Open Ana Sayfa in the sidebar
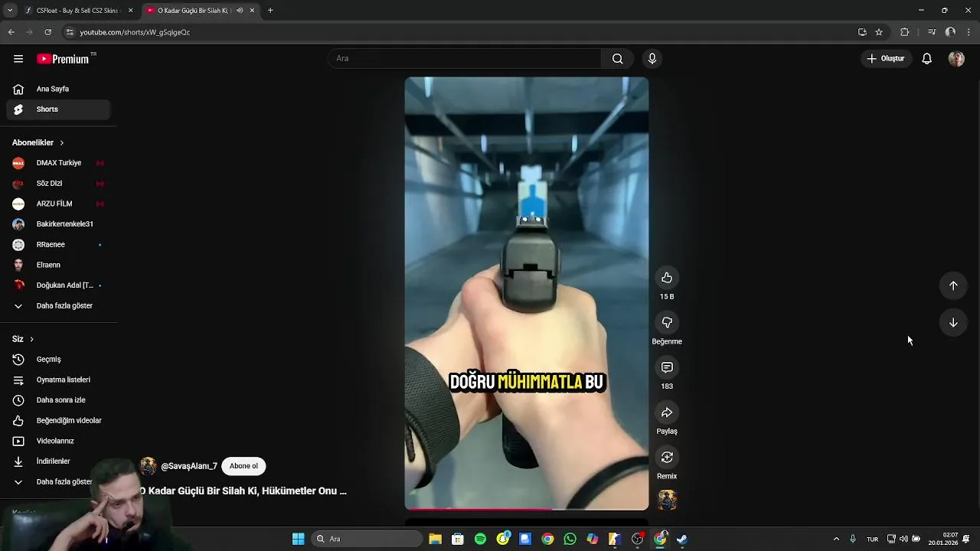The height and width of the screenshot is (551, 980). (x=59, y=89)
